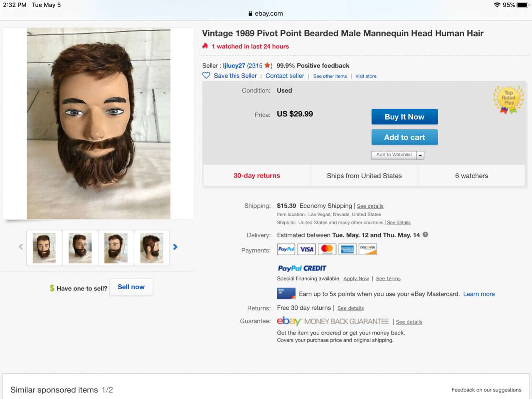Click the ebay.com address bar
The image size is (532, 399).
(x=266, y=13)
